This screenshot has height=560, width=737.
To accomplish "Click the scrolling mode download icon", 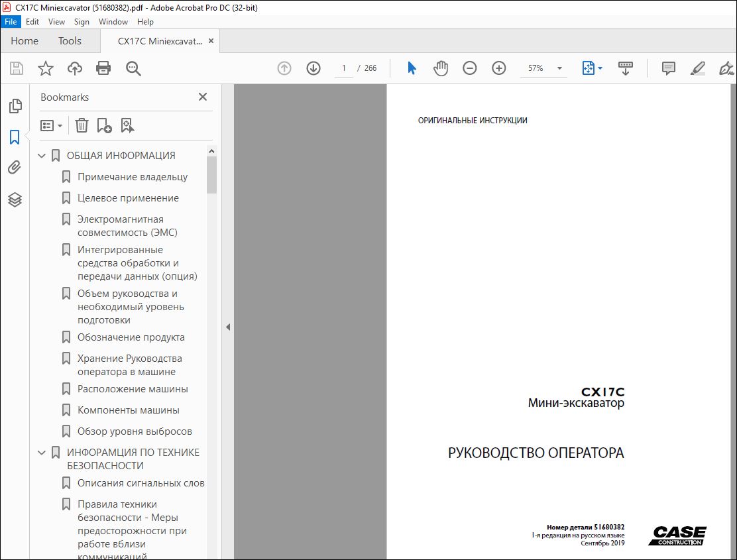I will coord(625,68).
